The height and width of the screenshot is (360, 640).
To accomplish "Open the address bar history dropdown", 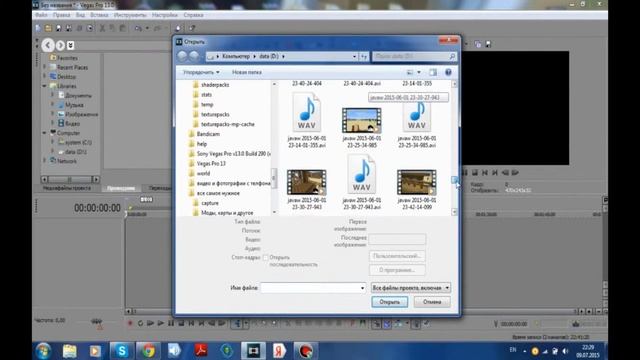I will (354, 56).
